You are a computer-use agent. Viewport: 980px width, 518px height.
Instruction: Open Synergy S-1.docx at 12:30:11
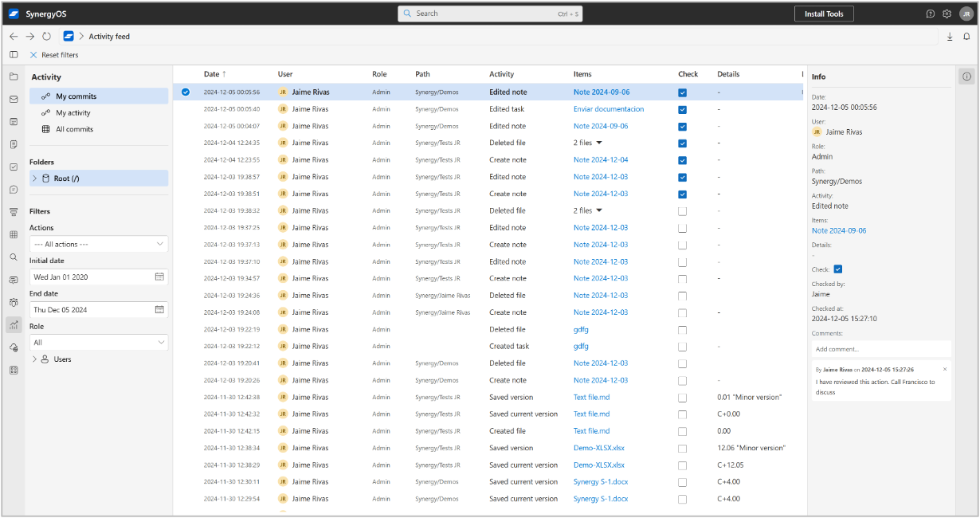601,482
